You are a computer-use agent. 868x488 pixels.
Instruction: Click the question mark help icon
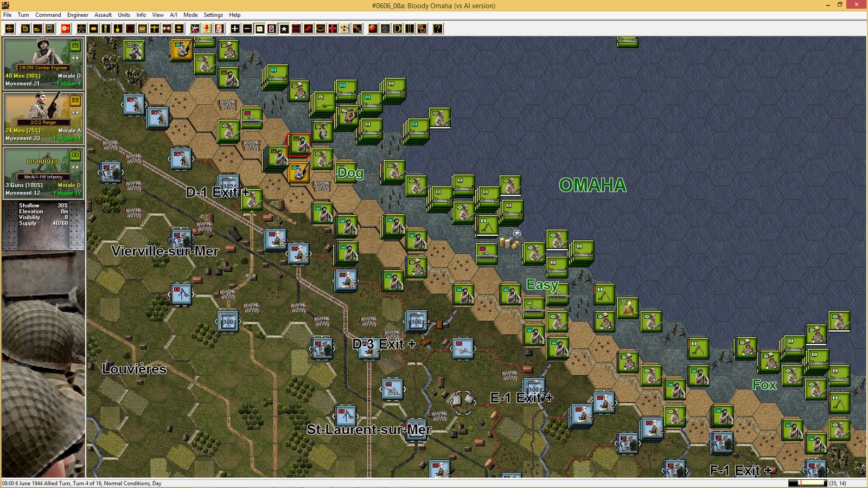pyautogui.click(x=437, y=28)
